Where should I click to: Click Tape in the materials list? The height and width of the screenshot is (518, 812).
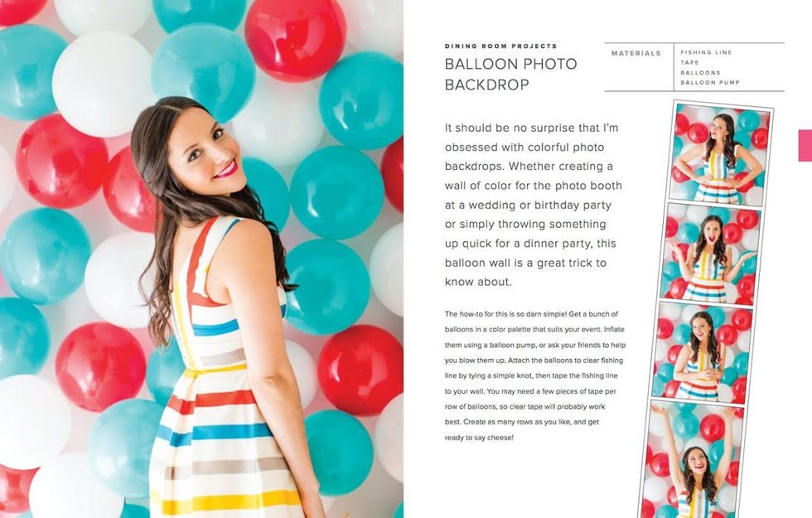(x=689, y=63)
